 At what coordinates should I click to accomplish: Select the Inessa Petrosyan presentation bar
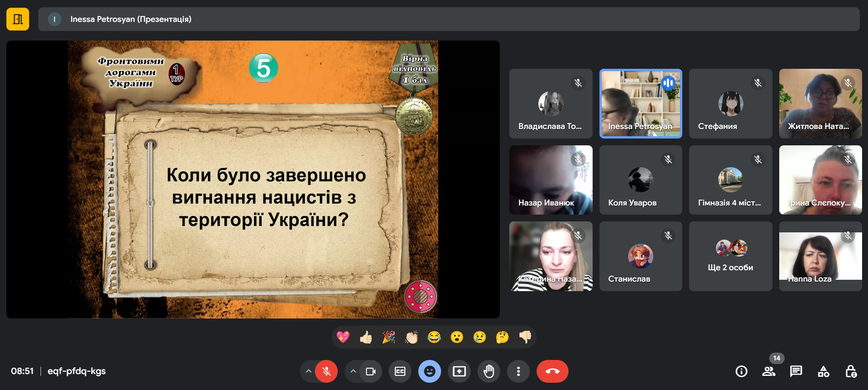coord(448,19)
